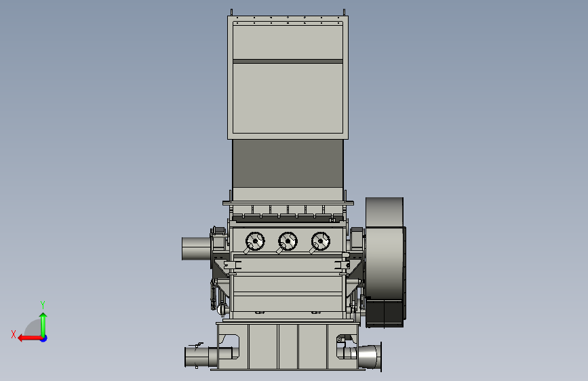
Task: Select the cylinder protruding from left side
Action: [196, 248]
